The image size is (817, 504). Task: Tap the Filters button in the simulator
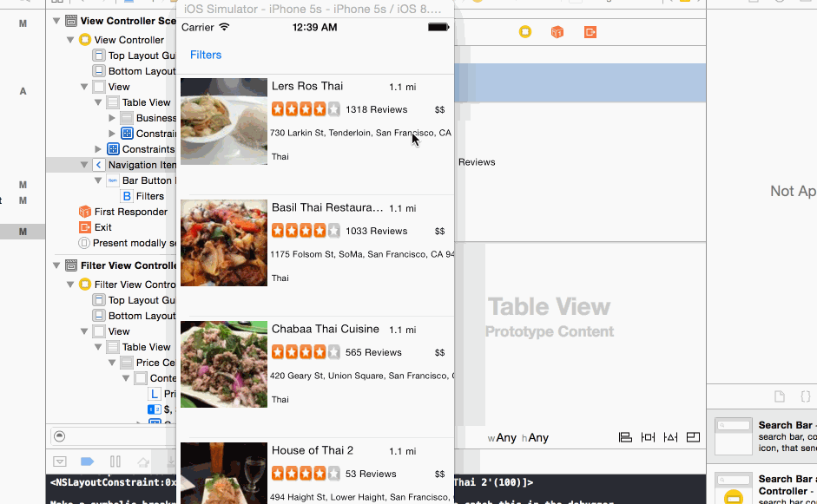(x=205, y=55)
